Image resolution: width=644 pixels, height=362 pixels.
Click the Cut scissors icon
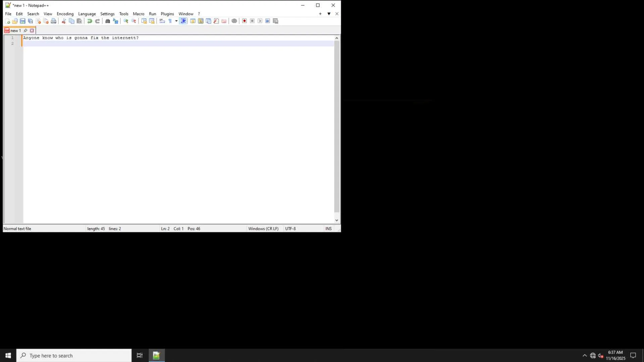(64, 21)
